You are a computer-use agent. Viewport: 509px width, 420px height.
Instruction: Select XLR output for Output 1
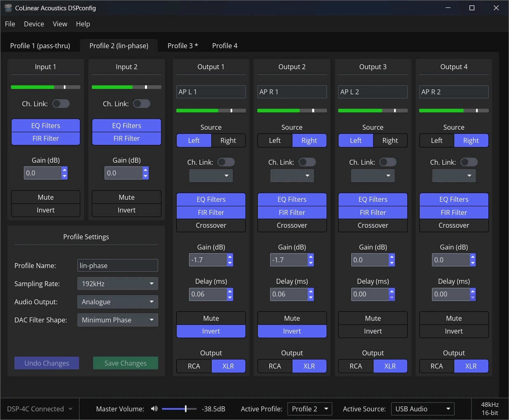pyautogui.click(x=228, y=366)
